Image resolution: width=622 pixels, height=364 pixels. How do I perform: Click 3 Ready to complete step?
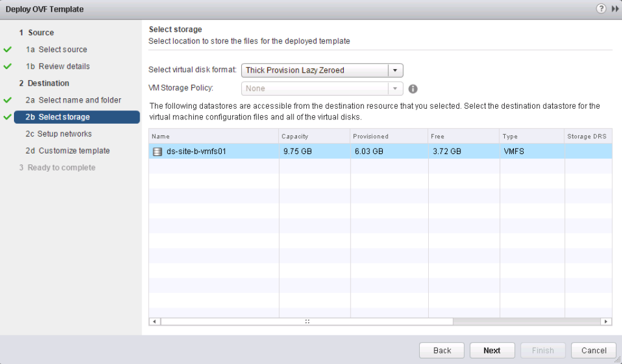pos(58,167)
